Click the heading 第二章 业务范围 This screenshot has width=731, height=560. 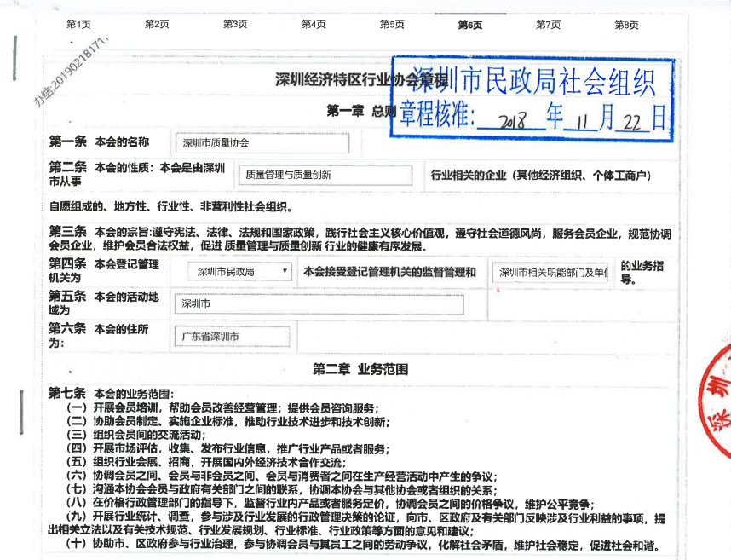[x=360, y=369]
